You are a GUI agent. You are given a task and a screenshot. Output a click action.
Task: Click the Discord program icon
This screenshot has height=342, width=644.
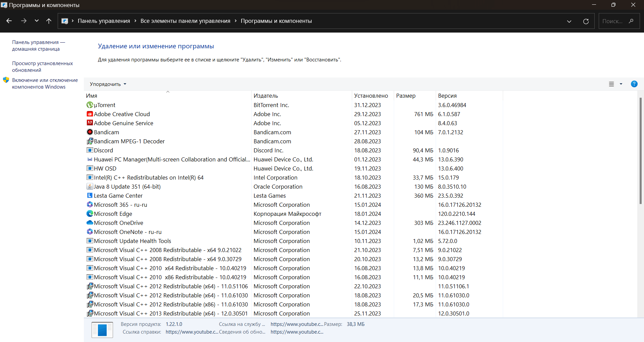[90, 150]
